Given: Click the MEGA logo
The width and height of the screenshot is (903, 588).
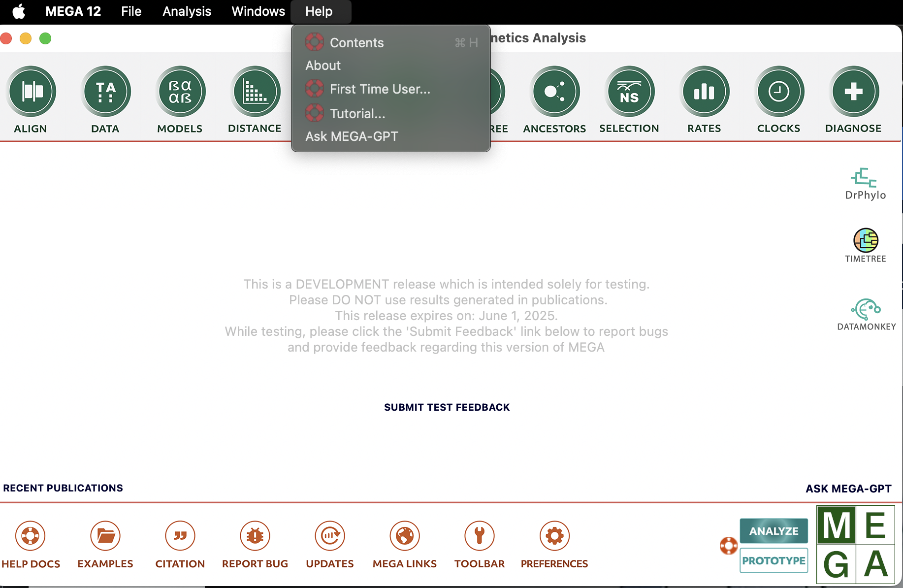Looking at the screenshot, I should click(x=856, y=545).
